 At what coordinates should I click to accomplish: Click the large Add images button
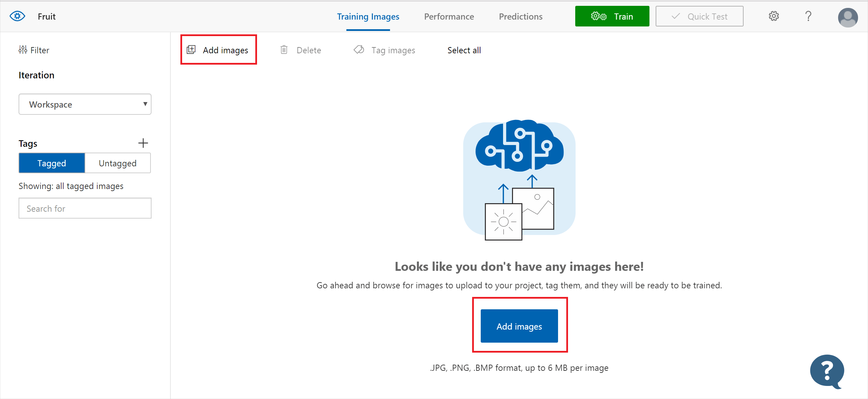pos(519,325)
